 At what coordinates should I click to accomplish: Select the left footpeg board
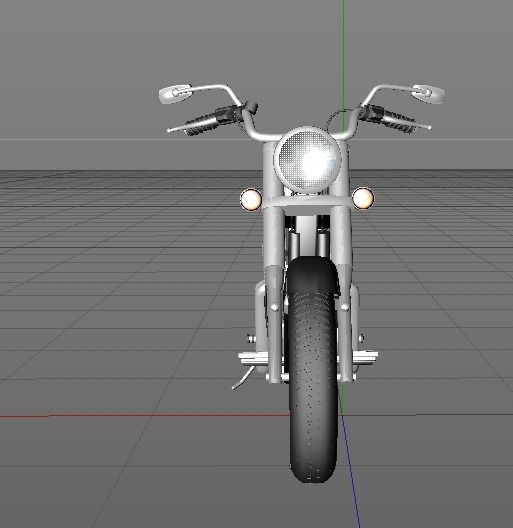coord(253,359)
